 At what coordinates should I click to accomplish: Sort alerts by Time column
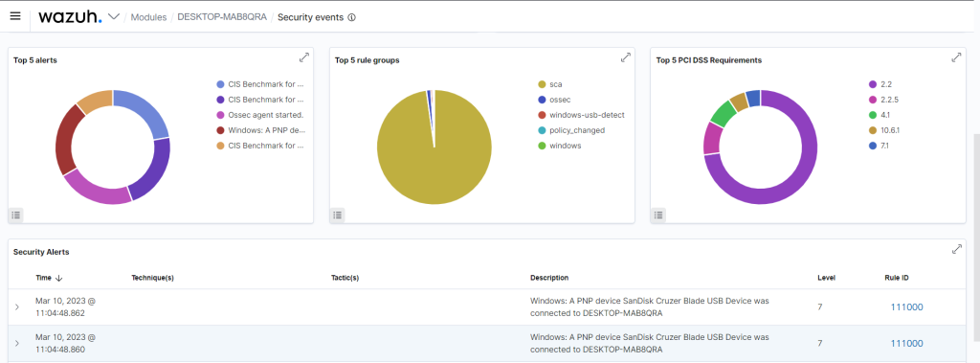pyautogui.click(x=49, y=278)
